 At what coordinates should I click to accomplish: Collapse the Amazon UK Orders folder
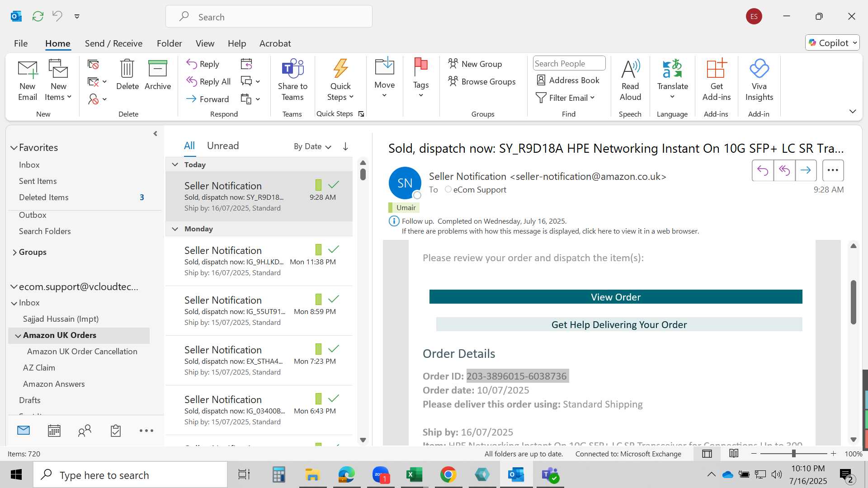[18, 336]
